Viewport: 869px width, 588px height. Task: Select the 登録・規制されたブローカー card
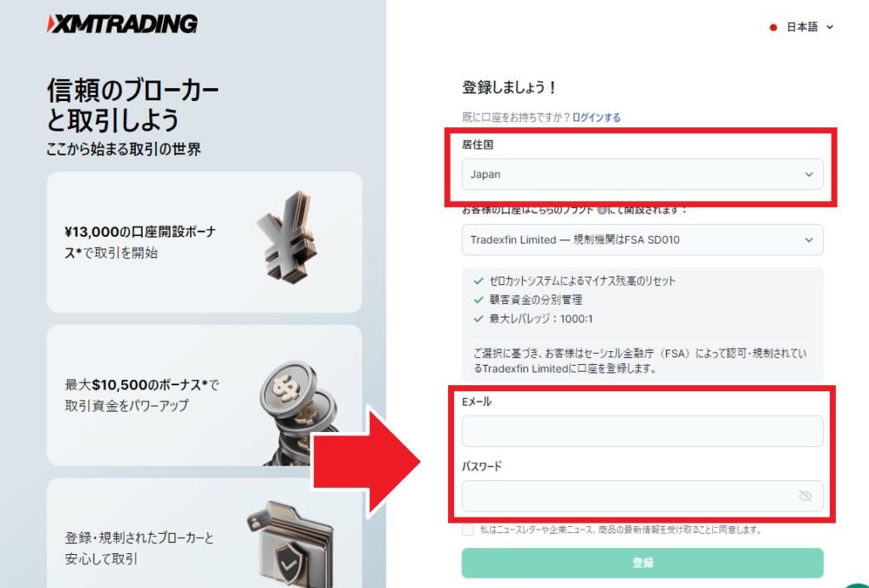[204, 533]
